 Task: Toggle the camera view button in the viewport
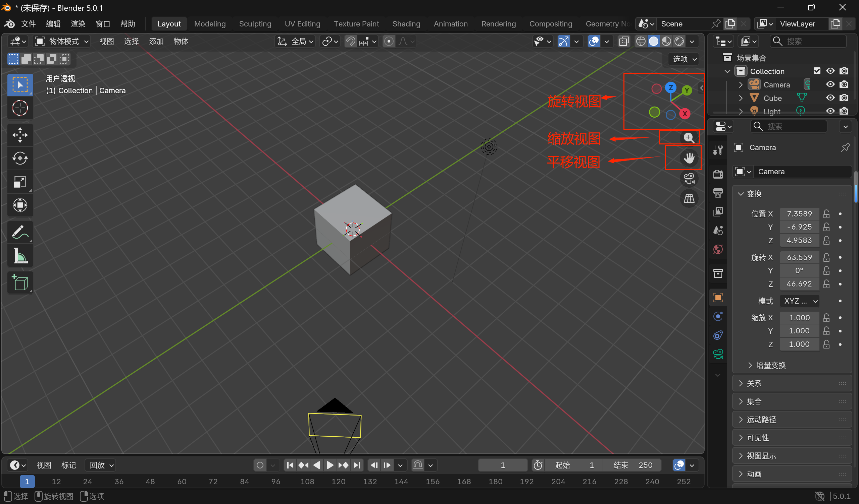click(689, 178)
